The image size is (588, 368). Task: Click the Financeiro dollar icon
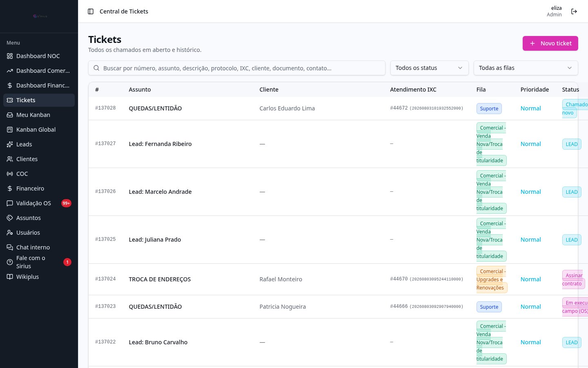point(10,188)
